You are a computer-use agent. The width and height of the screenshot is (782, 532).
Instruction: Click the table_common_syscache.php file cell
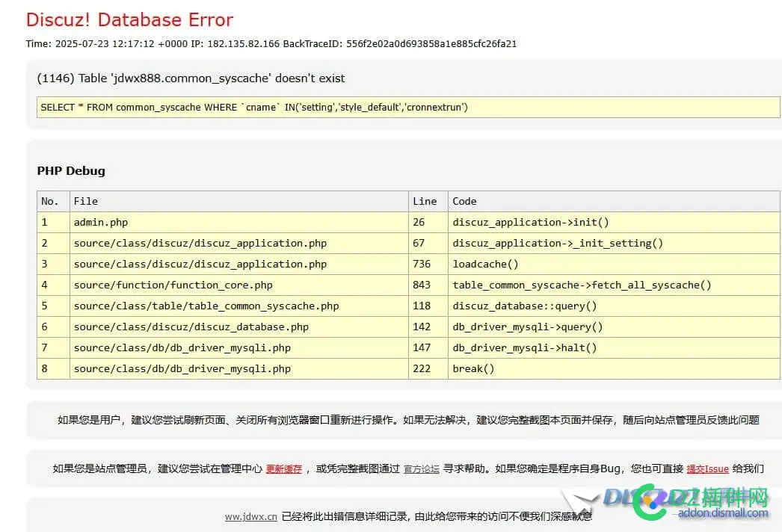coord(206,306)
